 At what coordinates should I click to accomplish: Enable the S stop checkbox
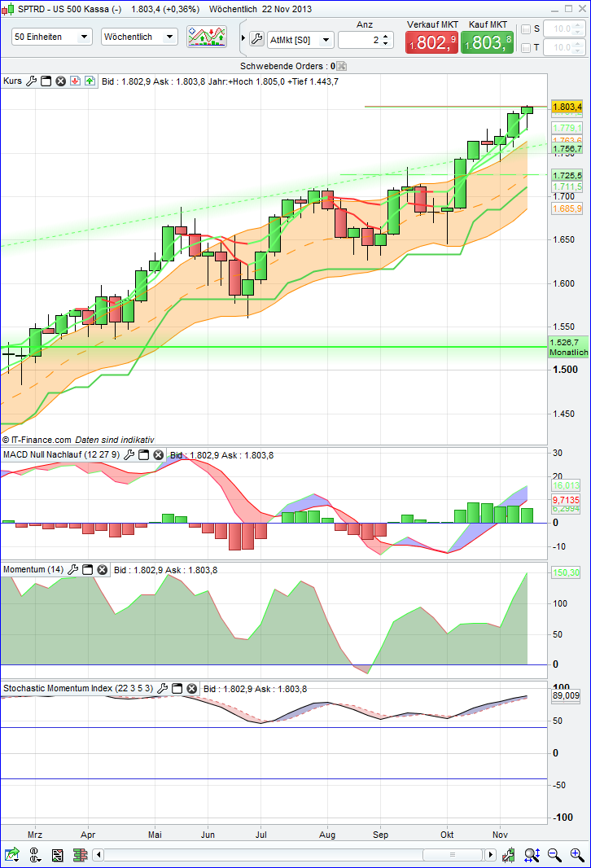(525, 29)
